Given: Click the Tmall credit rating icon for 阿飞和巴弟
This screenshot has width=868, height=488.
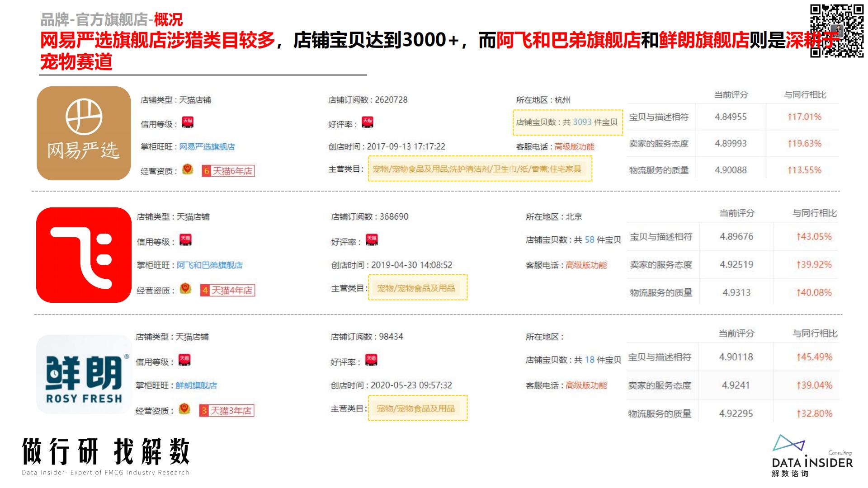Looking at the screenshot, I should 185,240.
